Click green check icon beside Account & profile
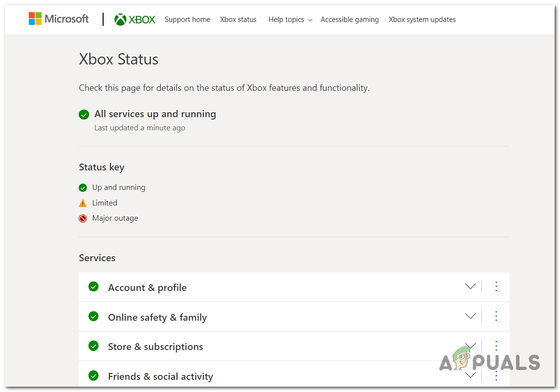 93,287
